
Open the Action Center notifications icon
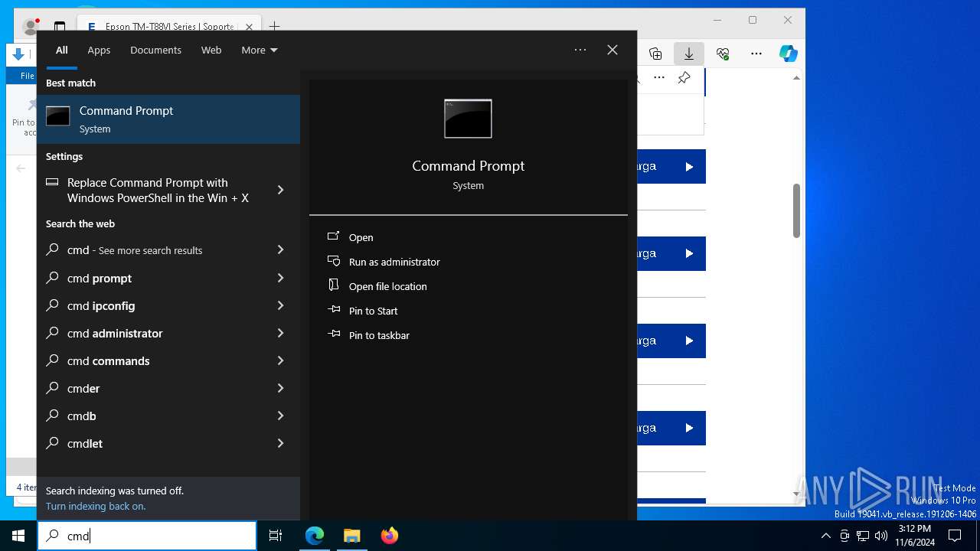(955, 536)
